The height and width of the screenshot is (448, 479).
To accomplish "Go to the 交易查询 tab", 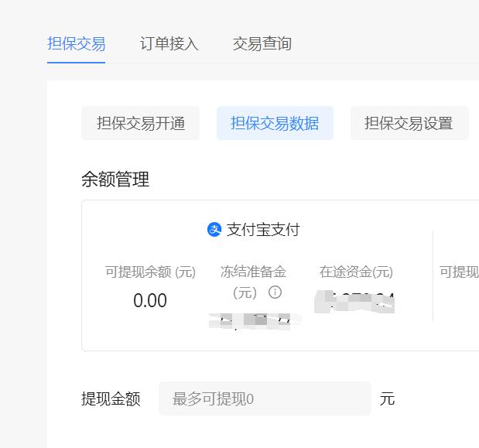I will coord(262,43).
